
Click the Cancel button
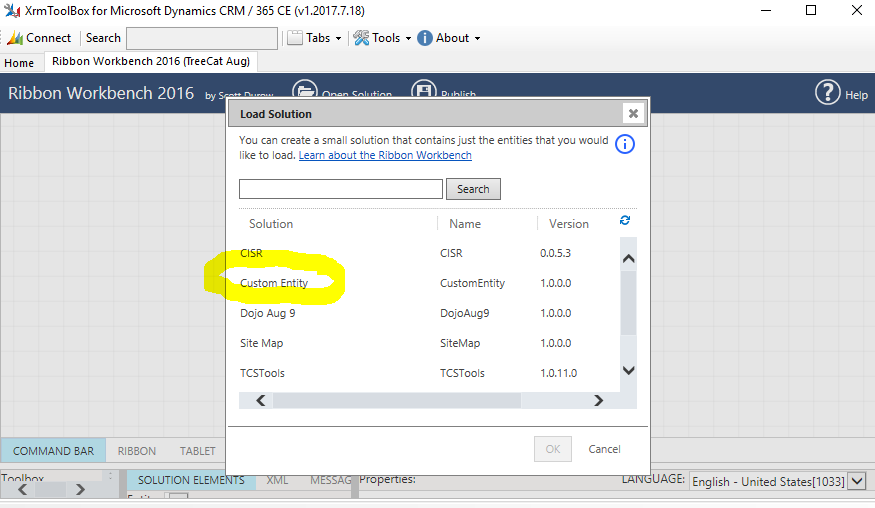coord(604,449)
